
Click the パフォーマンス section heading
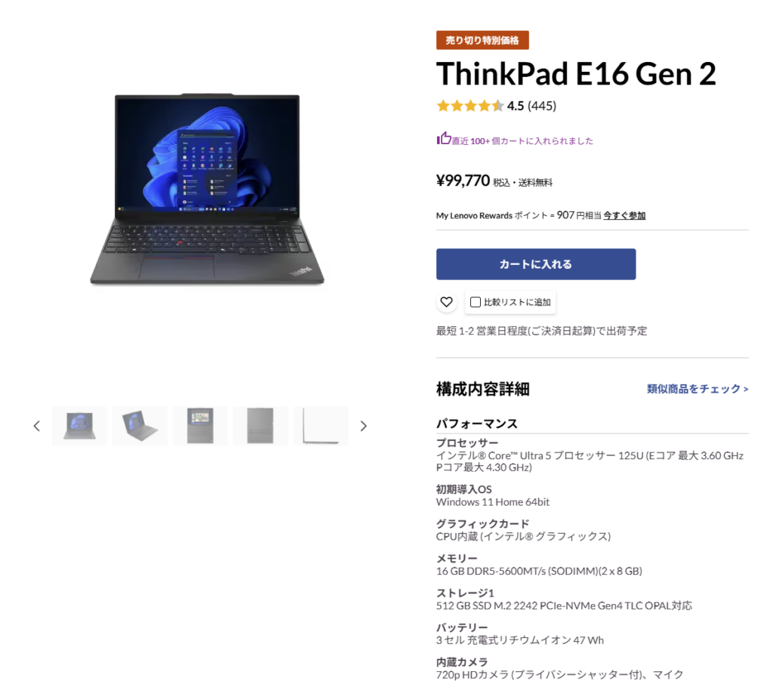pos(477,424)
